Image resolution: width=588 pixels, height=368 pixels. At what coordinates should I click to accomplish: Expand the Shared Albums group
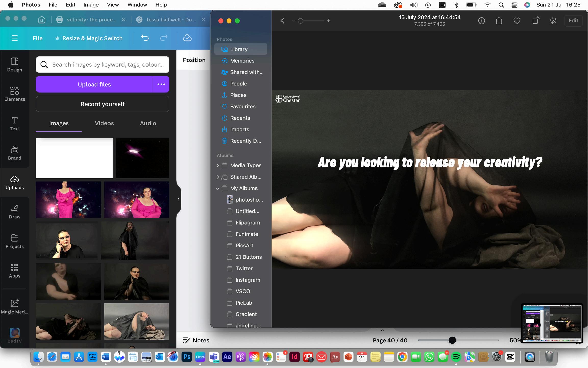218,177
